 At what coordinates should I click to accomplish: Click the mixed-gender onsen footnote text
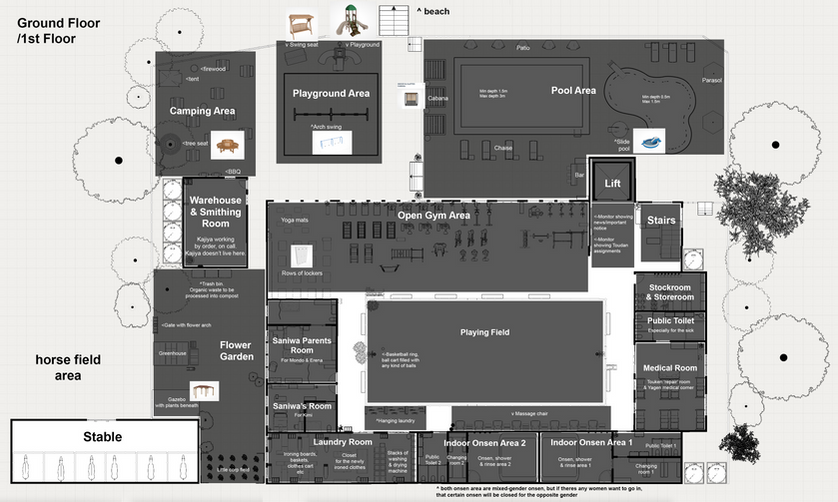click(x=539, y=492)
